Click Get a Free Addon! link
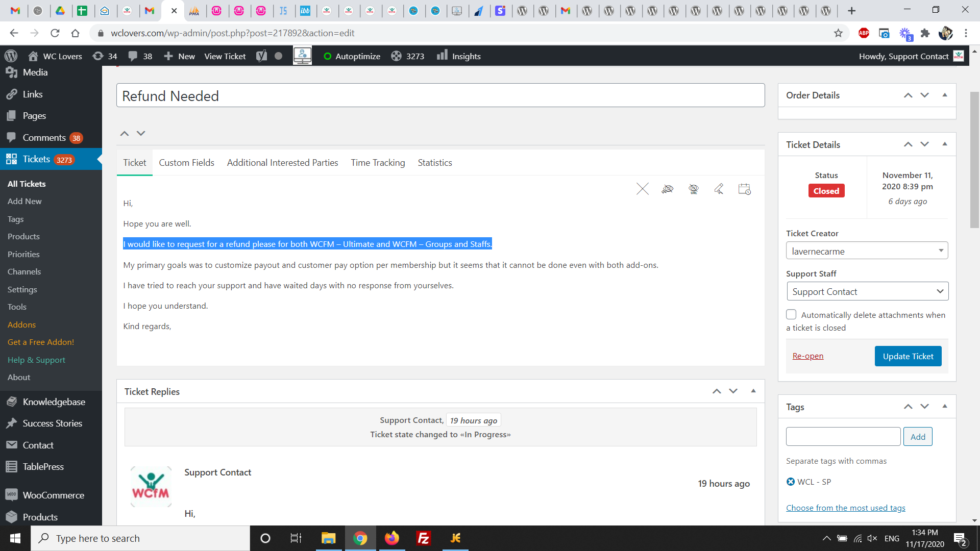 (x=41, y=342)
